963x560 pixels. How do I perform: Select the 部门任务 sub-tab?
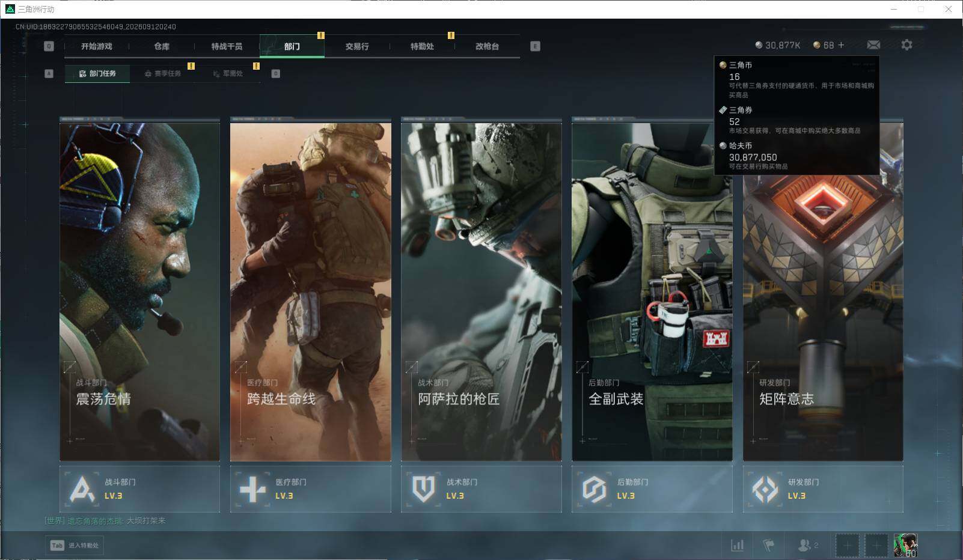coord(97,74)
